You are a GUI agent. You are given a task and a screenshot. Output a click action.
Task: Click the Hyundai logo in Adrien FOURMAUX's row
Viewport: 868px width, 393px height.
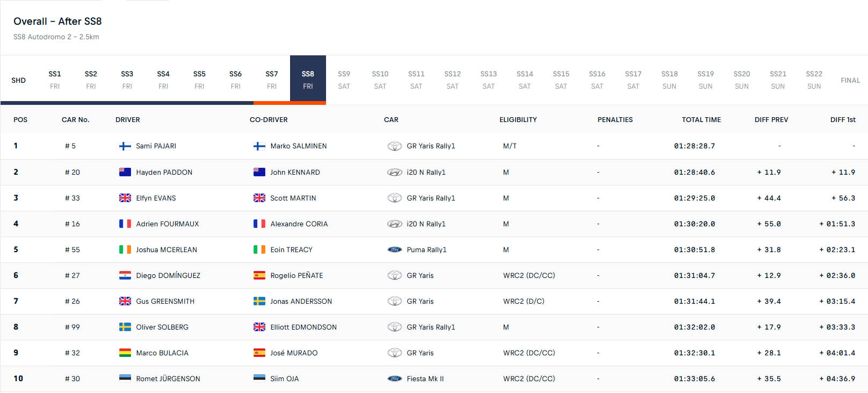coord(395,224)
